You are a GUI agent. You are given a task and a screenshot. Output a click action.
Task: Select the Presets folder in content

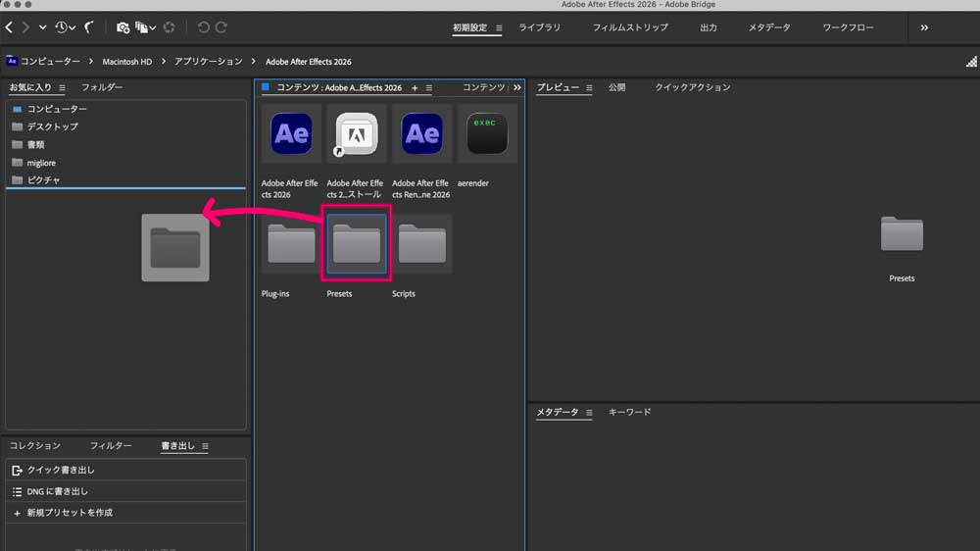point(357,244)
